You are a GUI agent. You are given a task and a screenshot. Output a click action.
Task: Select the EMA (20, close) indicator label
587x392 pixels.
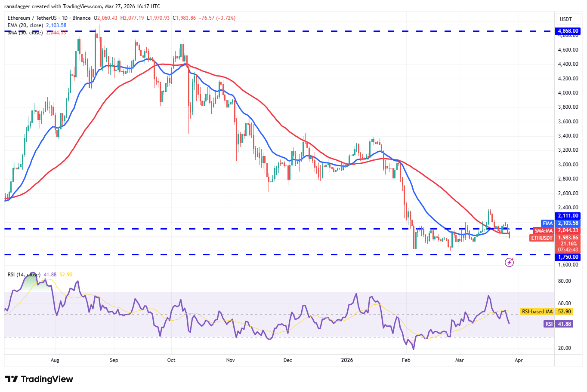[26, 25]
